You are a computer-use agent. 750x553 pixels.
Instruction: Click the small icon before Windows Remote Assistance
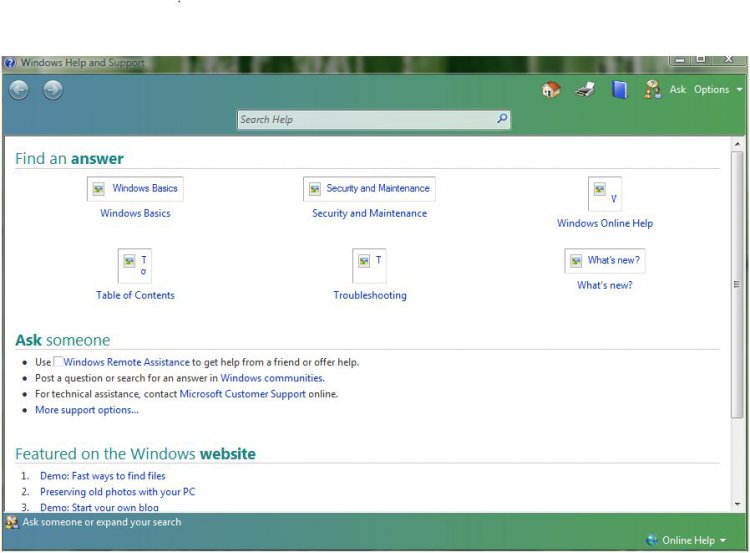pos(58,361)
